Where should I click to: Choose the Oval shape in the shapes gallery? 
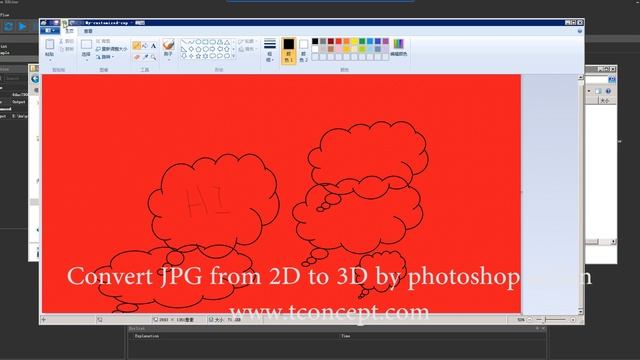tap(198, 42)
